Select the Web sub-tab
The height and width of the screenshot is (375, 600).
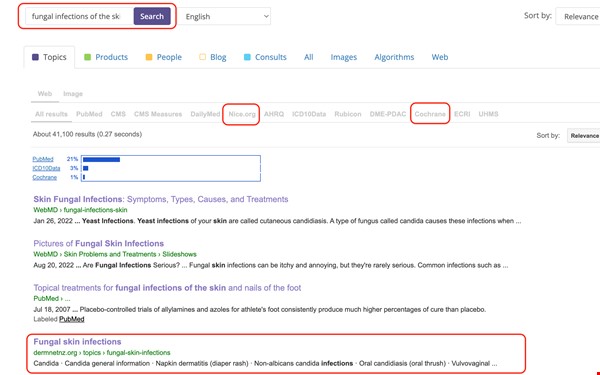45,93
